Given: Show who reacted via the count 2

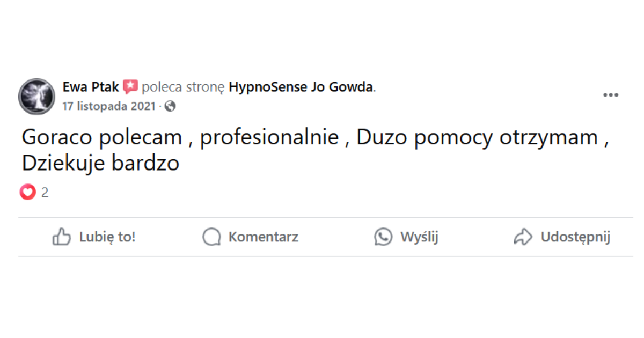Looking at the screenshot, I should coord(45,193).
